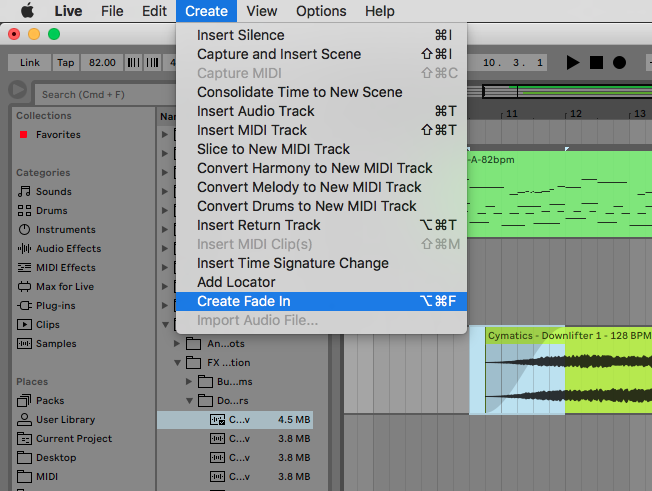Collapse the Do...rs folder
Viewport: 652px width, 491px height.
coord(189,401)
